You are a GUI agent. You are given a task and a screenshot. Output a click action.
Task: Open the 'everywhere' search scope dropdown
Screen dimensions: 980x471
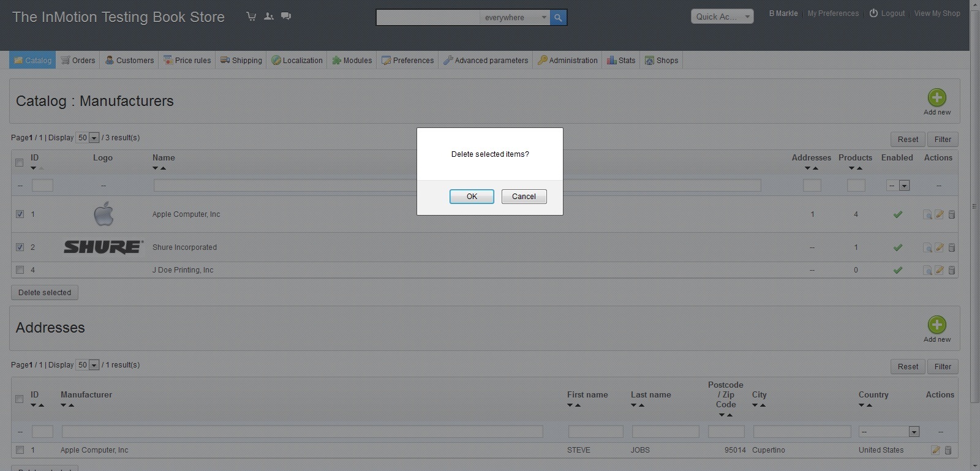click(x=514, y=18)
